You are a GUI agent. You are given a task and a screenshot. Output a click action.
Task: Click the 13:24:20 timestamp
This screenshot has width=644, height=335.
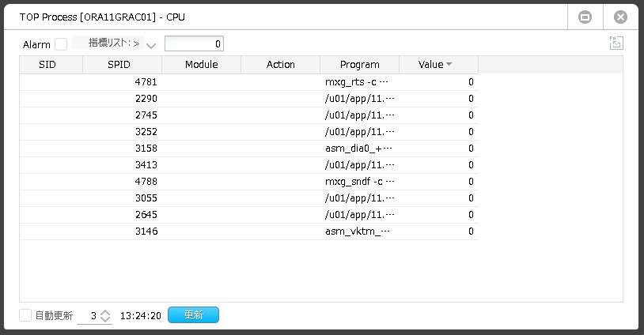point(141,316)
